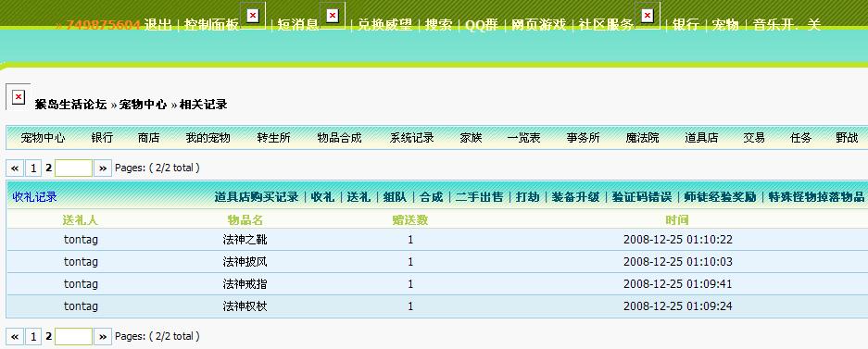
Task: Click page number input in top pagination
Action: [73, 168]
